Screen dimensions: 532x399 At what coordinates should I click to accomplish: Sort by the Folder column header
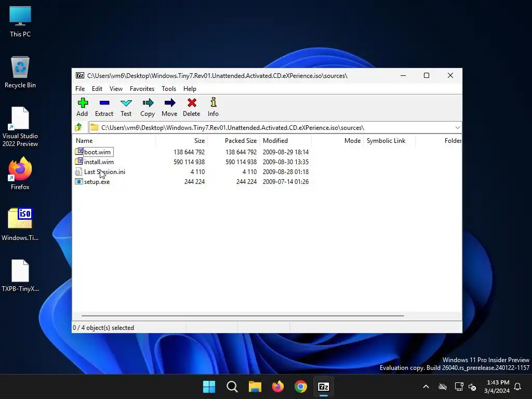coord(438,140)
